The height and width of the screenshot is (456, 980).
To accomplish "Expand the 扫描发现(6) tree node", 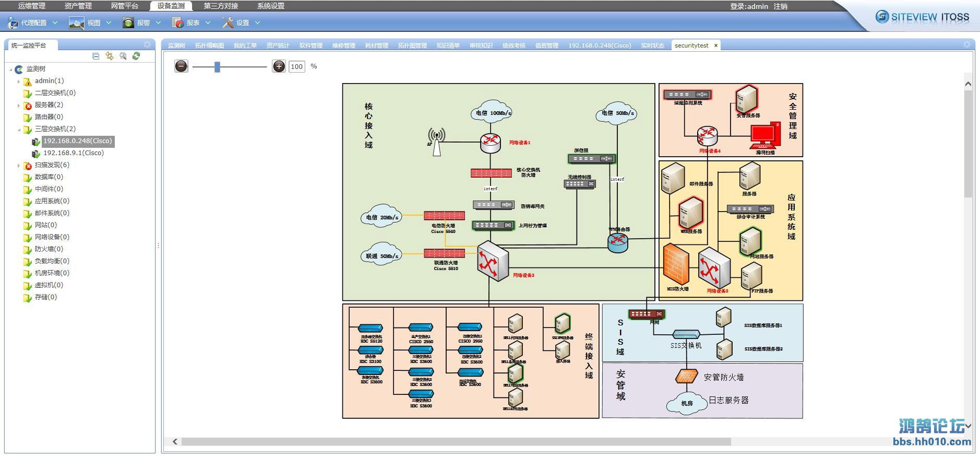I will coord(19,166).
